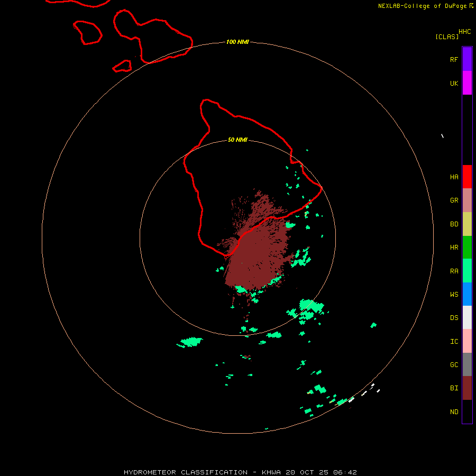The width and height of the screenshot is (476, 476).
Task: Select the BD yellow legend swatch
Action: click(467, 224)
